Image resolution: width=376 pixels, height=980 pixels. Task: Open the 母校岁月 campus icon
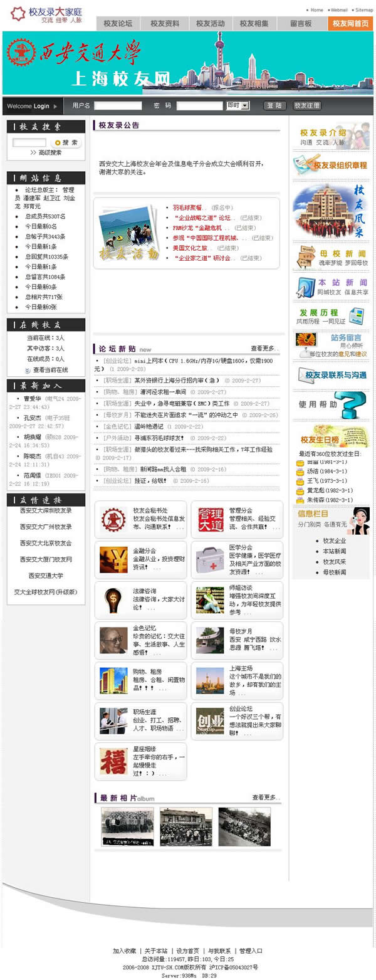(210, 640)
